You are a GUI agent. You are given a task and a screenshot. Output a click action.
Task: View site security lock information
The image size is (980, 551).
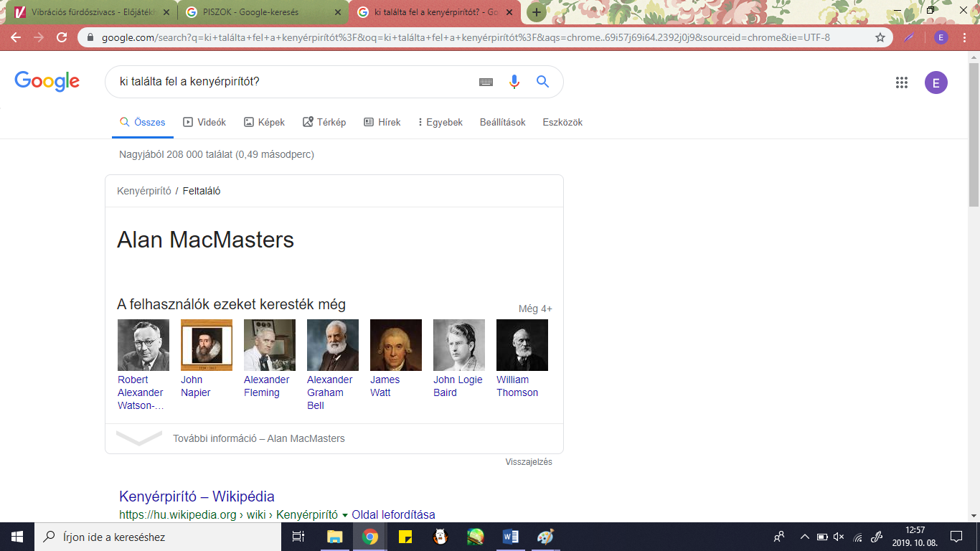click(90, 37)
